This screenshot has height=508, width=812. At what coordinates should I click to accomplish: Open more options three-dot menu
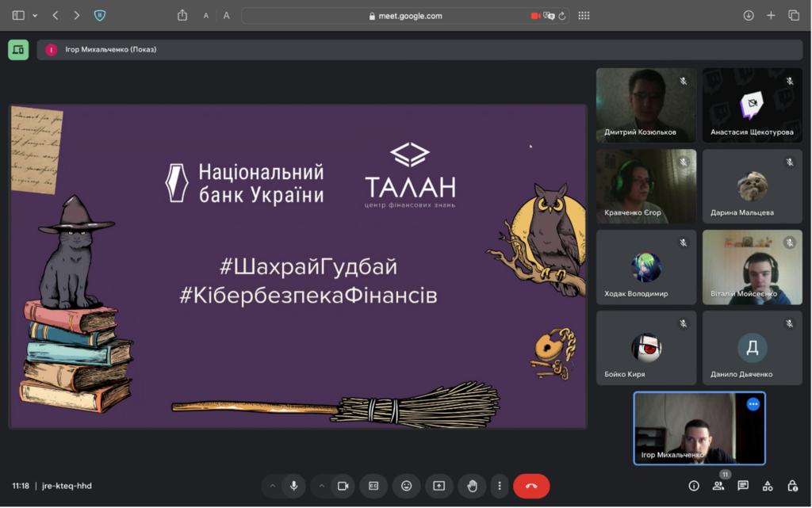tap(500, 486)
